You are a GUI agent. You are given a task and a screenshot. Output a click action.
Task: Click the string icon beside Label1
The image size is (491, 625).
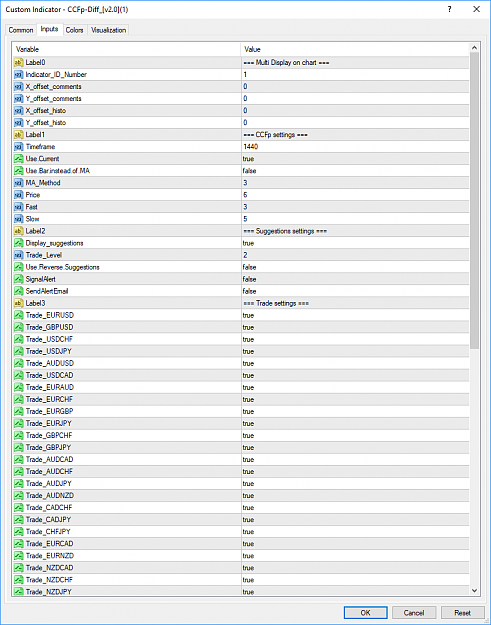19,135
